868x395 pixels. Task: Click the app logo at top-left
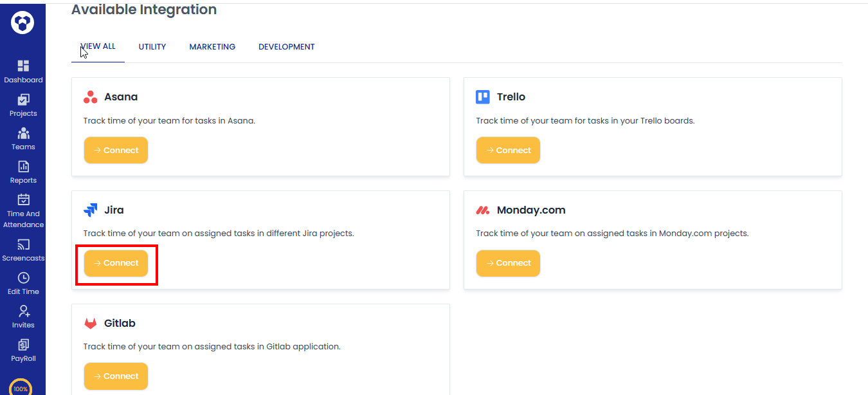23,23
